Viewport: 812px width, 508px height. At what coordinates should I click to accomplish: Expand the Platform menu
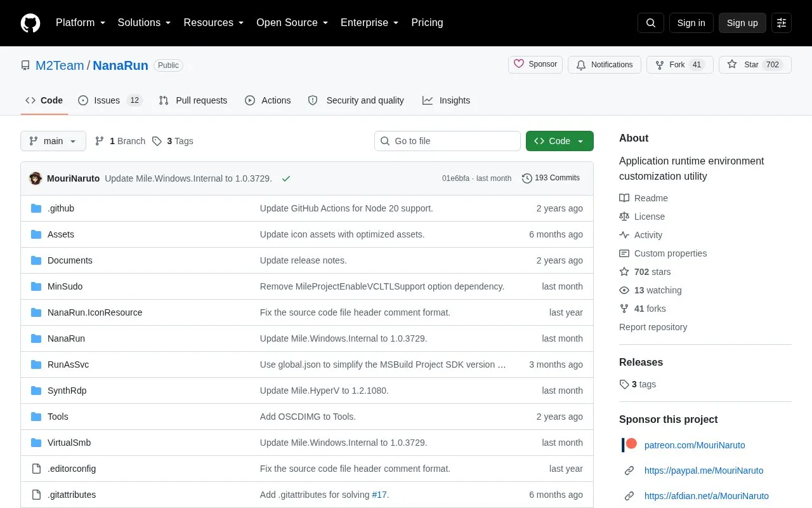(81, 23)
